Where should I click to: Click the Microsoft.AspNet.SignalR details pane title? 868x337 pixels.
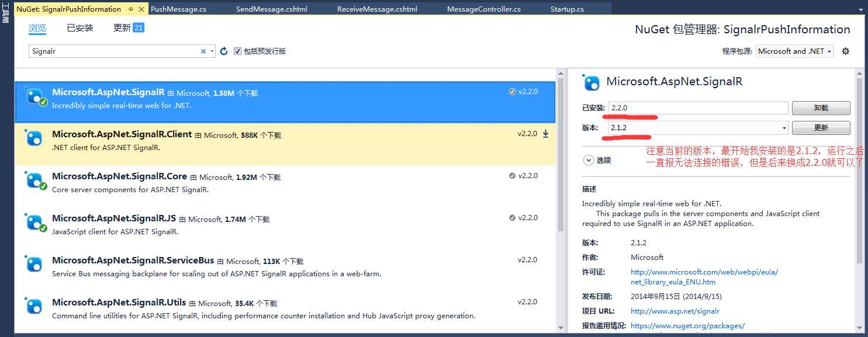click(675, 82)
